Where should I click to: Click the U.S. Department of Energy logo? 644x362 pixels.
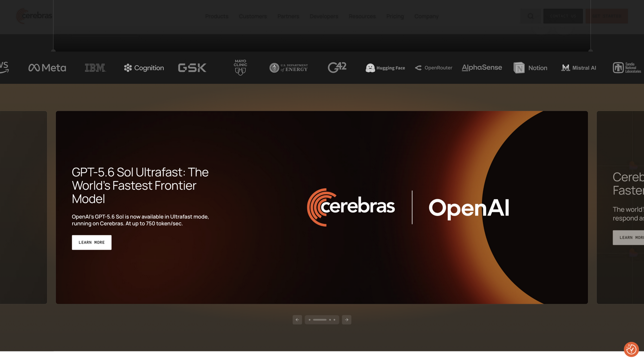[289, 68]
